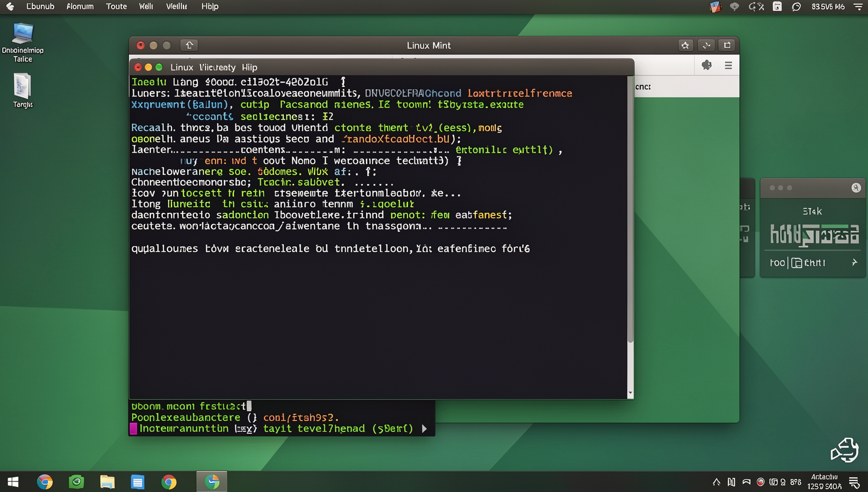This screenshot has height=492, width=868.
Task: Open the Hiip menu in the terminal window
Action: (250, 67)
